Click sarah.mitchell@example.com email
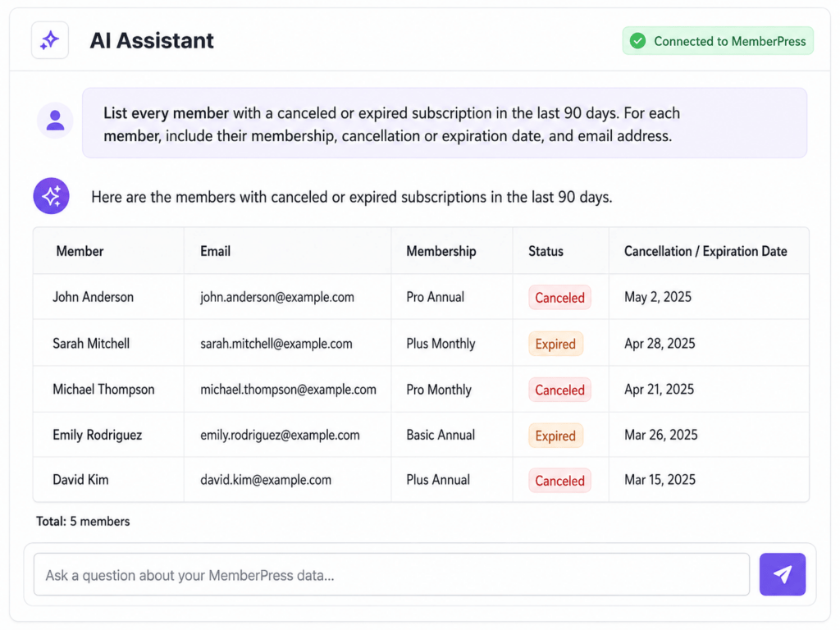Image resolution: width=840 pixels, height=630 pixels. point(276,344)
